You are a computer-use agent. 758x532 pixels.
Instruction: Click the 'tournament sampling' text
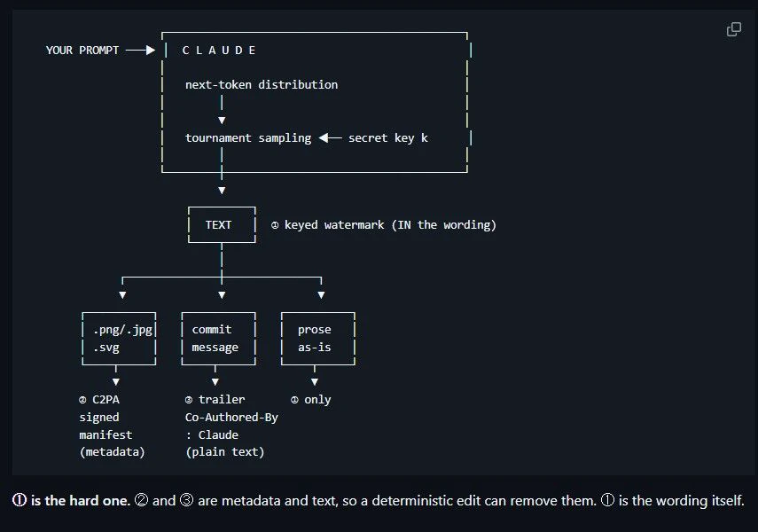click(x=248, y=137)
